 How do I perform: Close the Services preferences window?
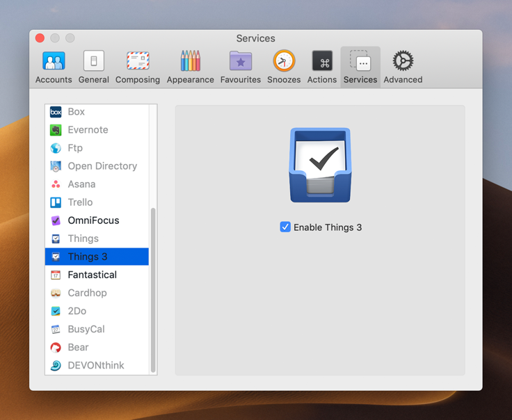coord(40,38)
